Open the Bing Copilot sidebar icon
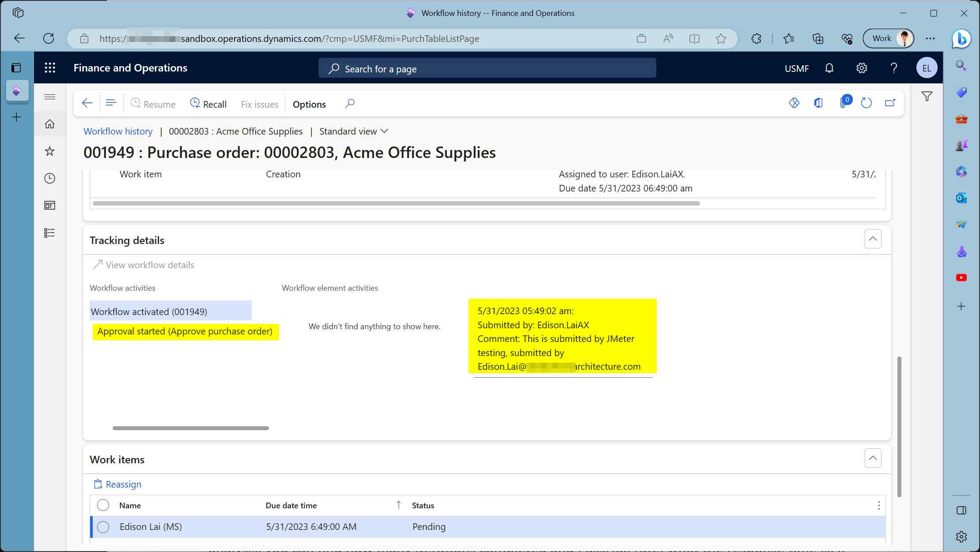Image resolution: width=980 pixels, height=552 pixels. [961, 39]
